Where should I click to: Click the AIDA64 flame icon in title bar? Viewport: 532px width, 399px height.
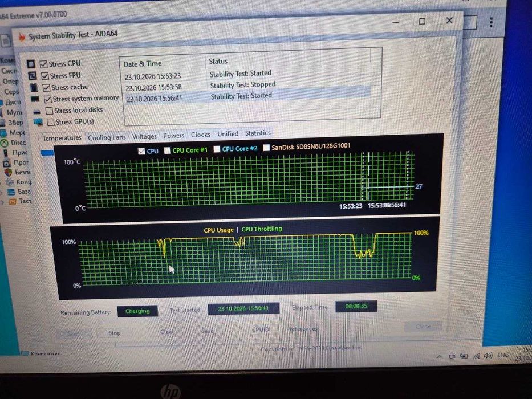[x=22, y=36]
